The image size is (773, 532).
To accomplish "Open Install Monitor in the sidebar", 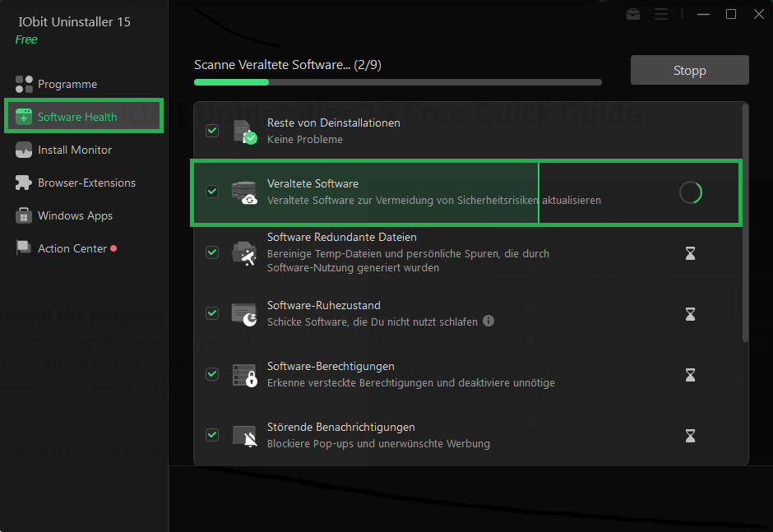I will (x=84, y=150).
